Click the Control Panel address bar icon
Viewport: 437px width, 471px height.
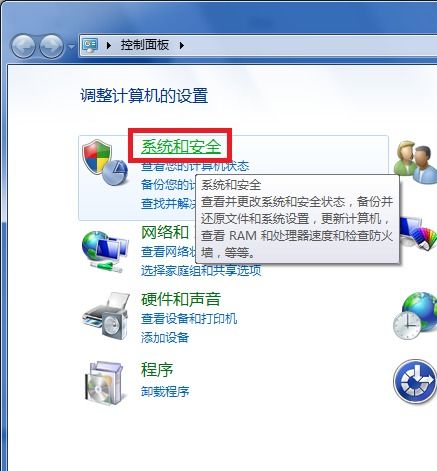(90, 45)
